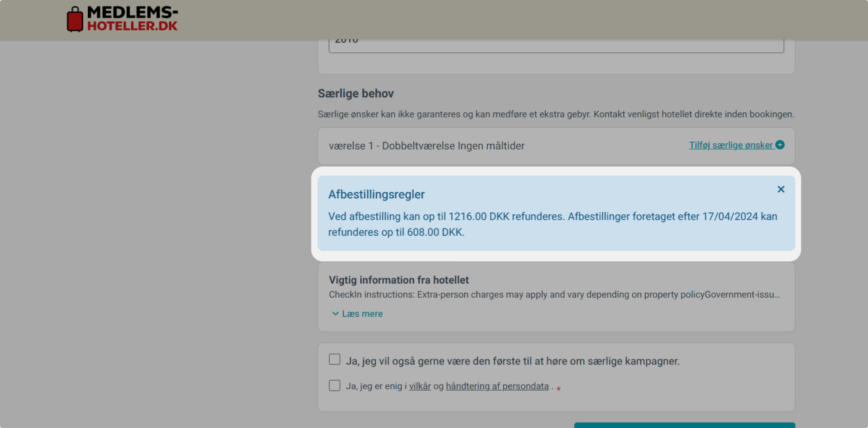Click the MEDLEMS-HOTELLER.DK logo text

coord(132,19)
